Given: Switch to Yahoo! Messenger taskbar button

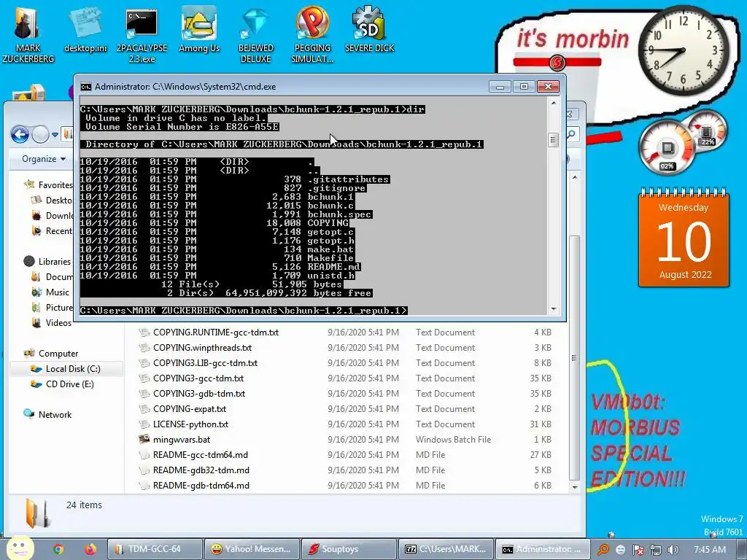Looking at the screenshot, I should click(252, 549).
